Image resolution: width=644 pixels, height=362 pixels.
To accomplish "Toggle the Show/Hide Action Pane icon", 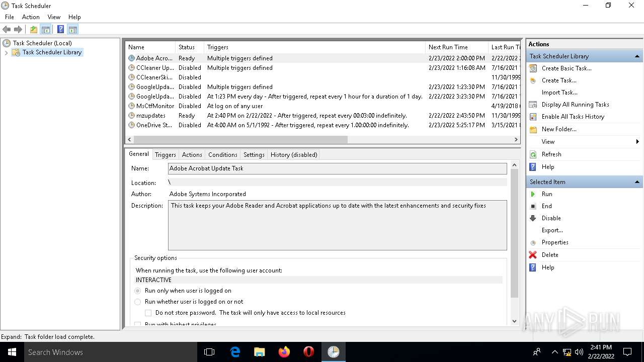I will (72, 30).
